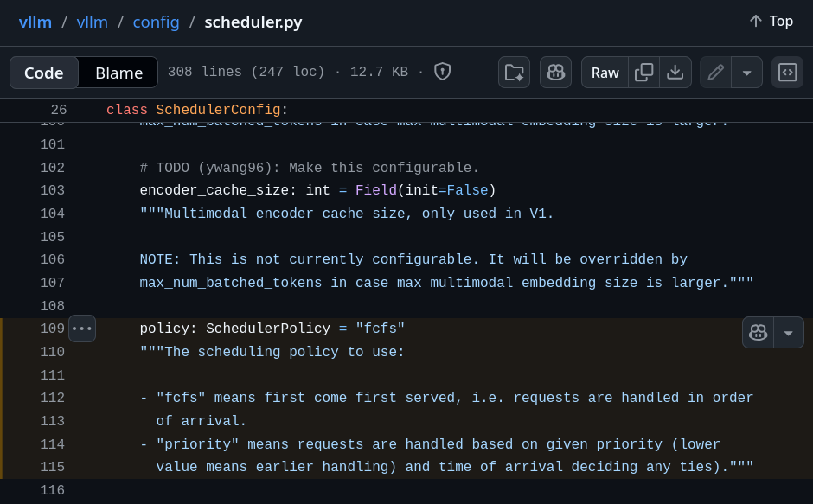Click the TODO (ywang96) comment line
This screenshot has width=813, height=504.
[309, 168]
